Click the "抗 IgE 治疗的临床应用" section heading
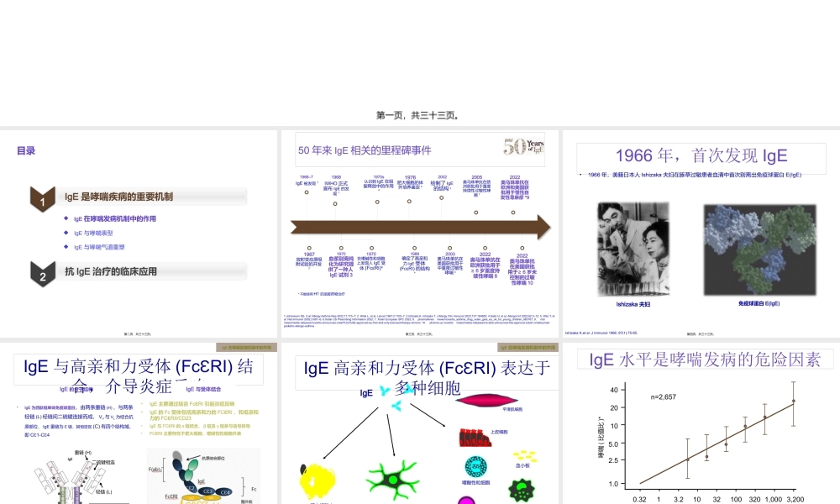The height and width of the screenshot is (504, 840). click(111, 271)
